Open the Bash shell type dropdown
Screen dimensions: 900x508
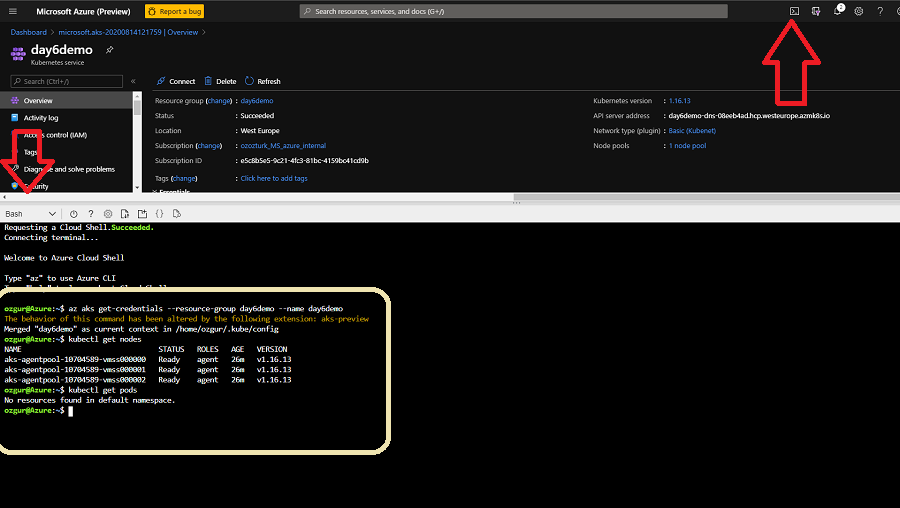pyautogui.click(x=30, y=214)
